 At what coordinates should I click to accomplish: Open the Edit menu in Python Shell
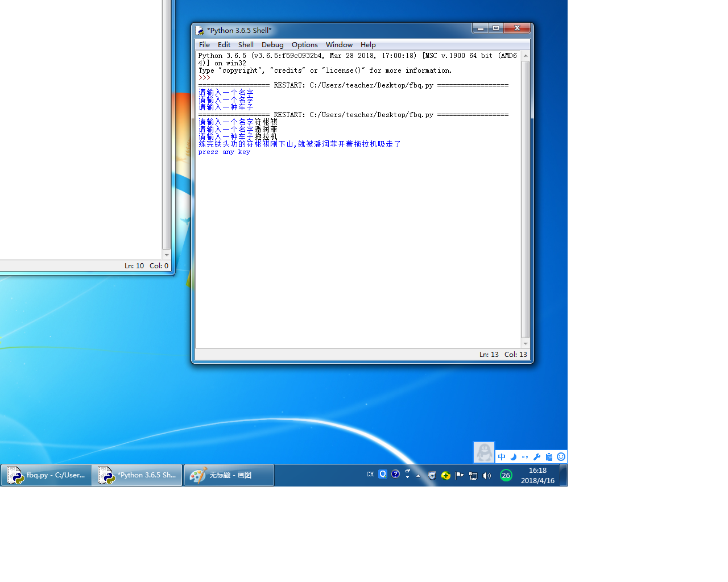224,45
